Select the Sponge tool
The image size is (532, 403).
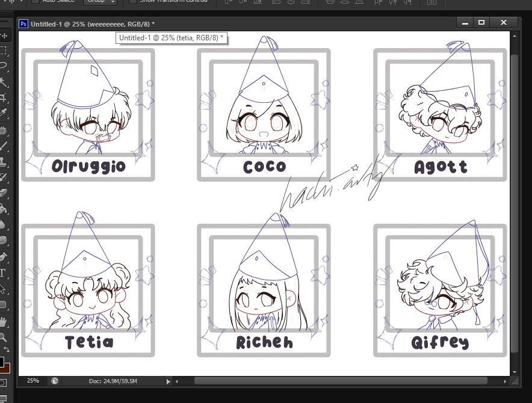coord(4,240)
